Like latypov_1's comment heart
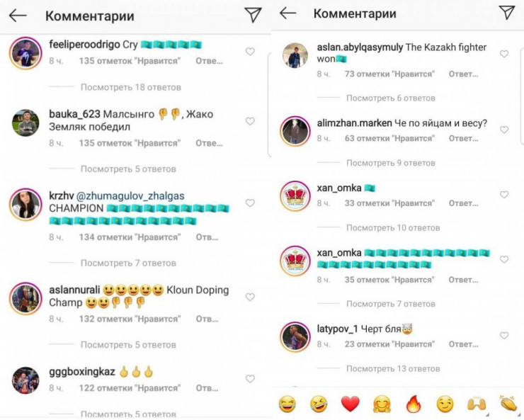524x420 pixels. [x=504, y=336]
